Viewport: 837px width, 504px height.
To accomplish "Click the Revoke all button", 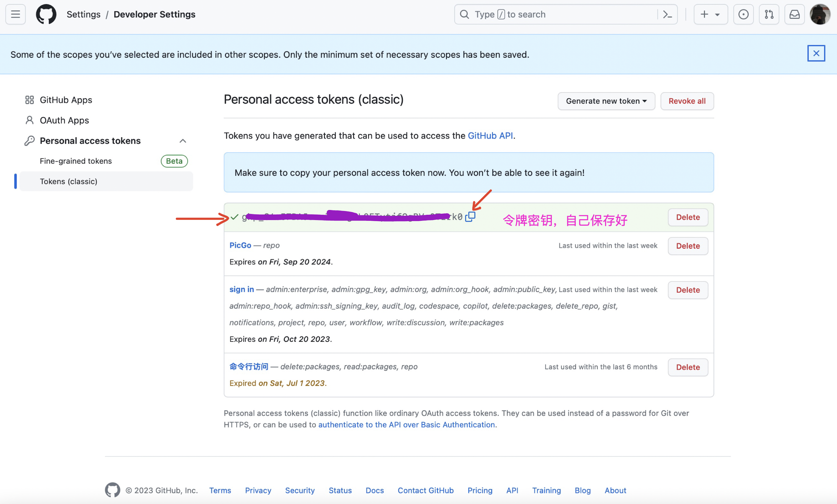I will pos(687,101).
